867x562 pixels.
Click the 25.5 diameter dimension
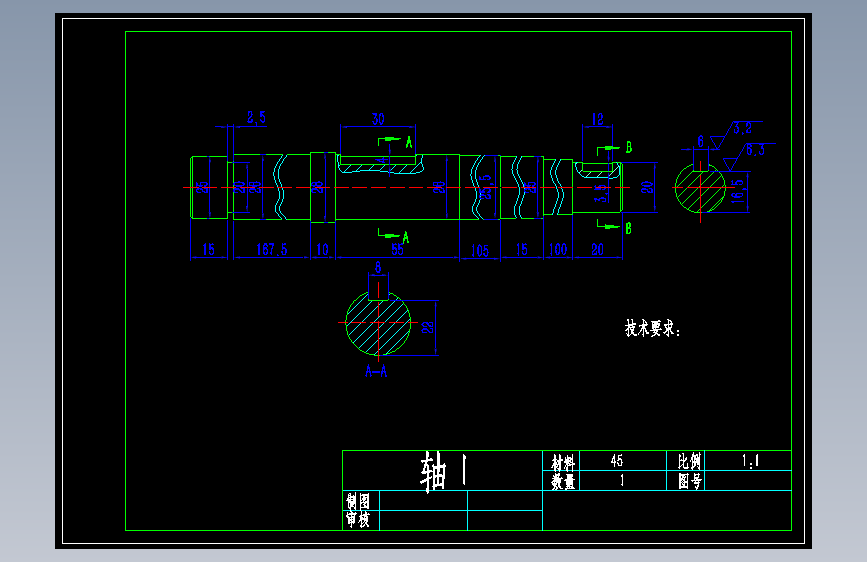pyautogui.click(x=485, y=187)
